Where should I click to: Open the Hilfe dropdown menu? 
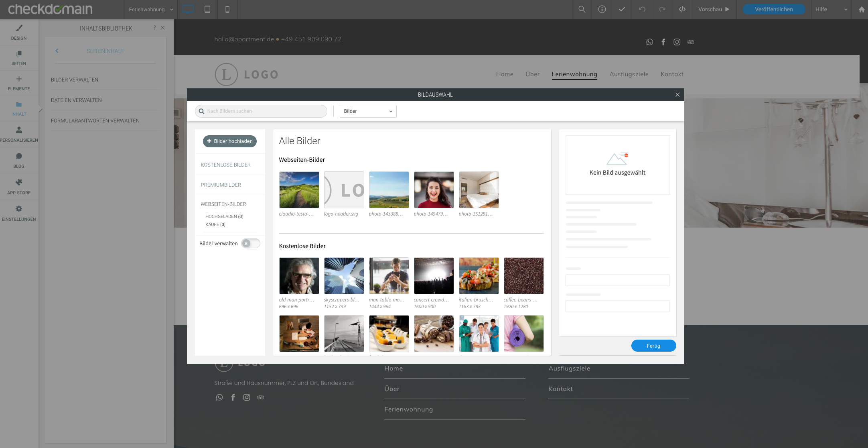click(x=831, y=9)
